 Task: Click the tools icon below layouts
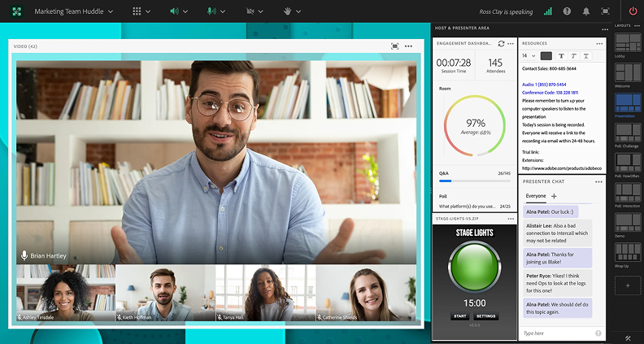pos(628,338)
